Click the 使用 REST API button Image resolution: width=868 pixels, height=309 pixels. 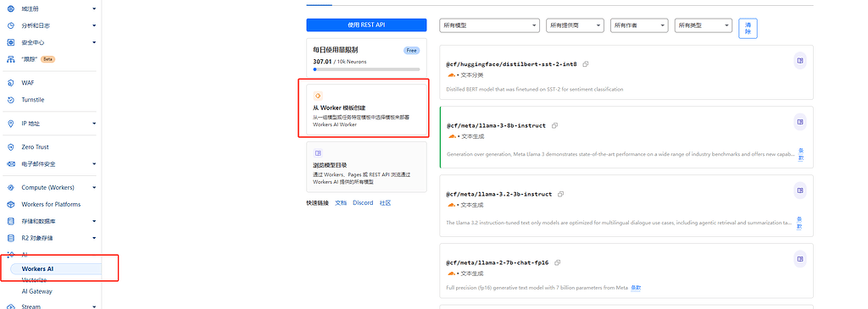point(366,25)
